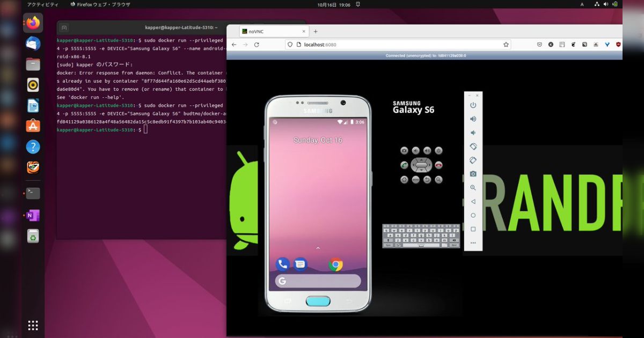This screenshot has height=338, width=644.
Task: Tap the Android Back triangle button
Action: click(473, 201)
